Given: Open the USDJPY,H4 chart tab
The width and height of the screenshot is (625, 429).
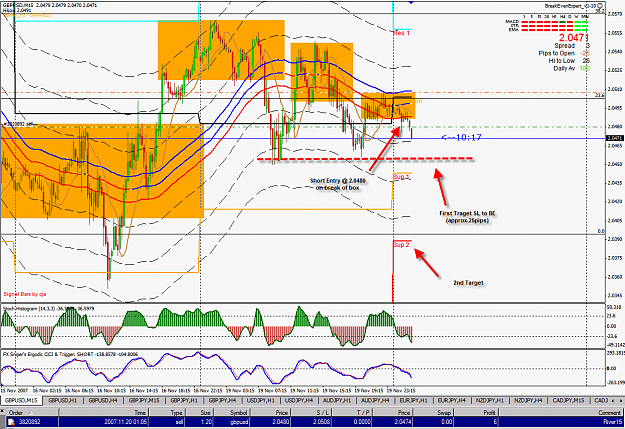Looking at the screenshot, I should [299, 400].
